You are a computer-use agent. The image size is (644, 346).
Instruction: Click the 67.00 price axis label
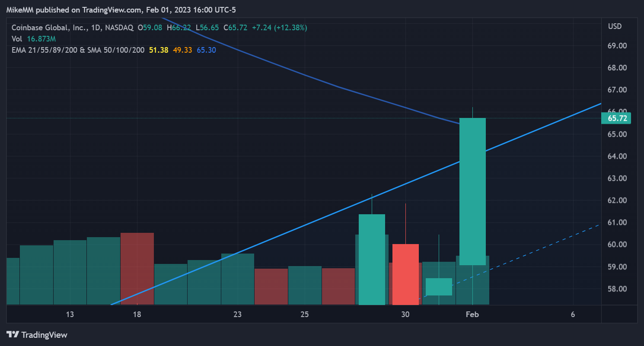tap(617, 90)
